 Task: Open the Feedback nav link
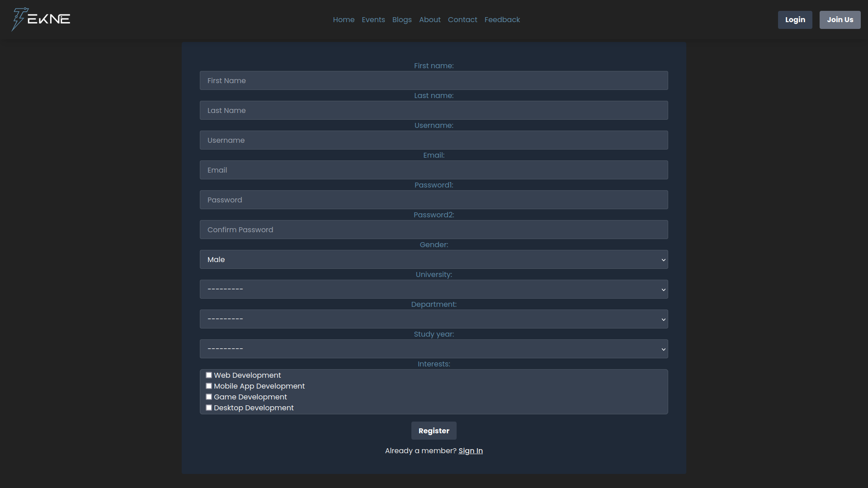[502, 20]
